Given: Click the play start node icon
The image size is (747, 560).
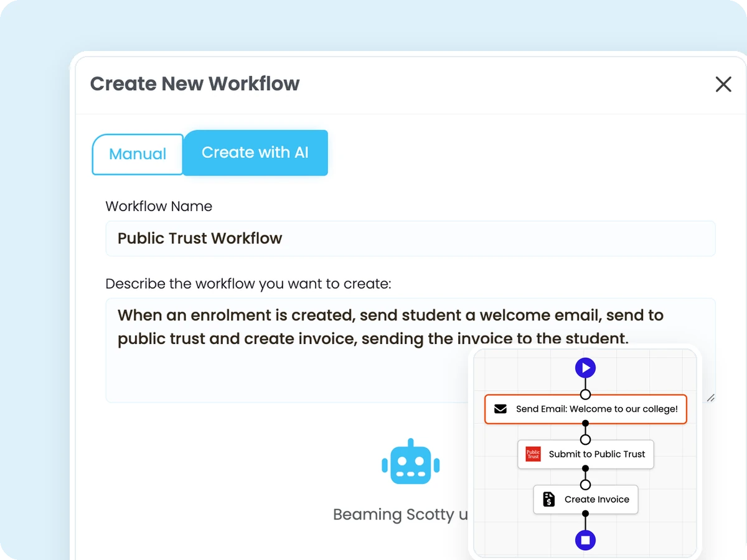Looking at the screenshot, I should click(585, 368).
